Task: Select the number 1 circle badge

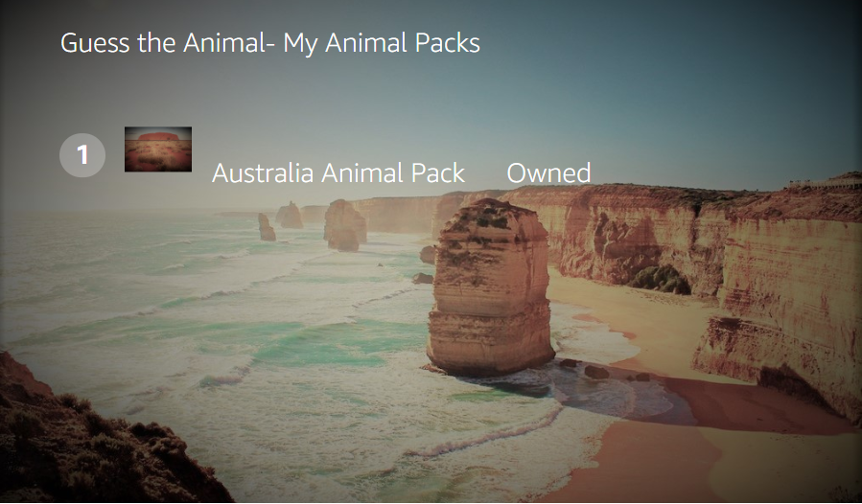Action: pos(82,155)
